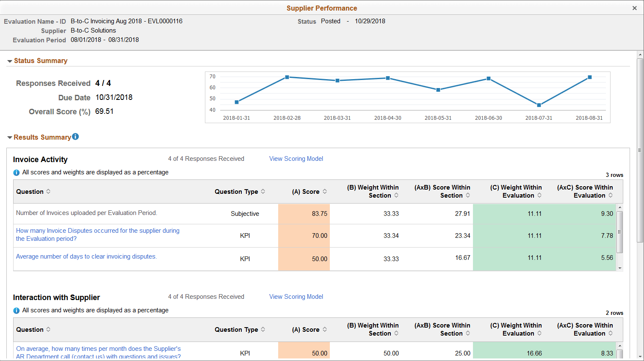
Task: Collapse the Results Summary section
Action: (x=9, y=137)
